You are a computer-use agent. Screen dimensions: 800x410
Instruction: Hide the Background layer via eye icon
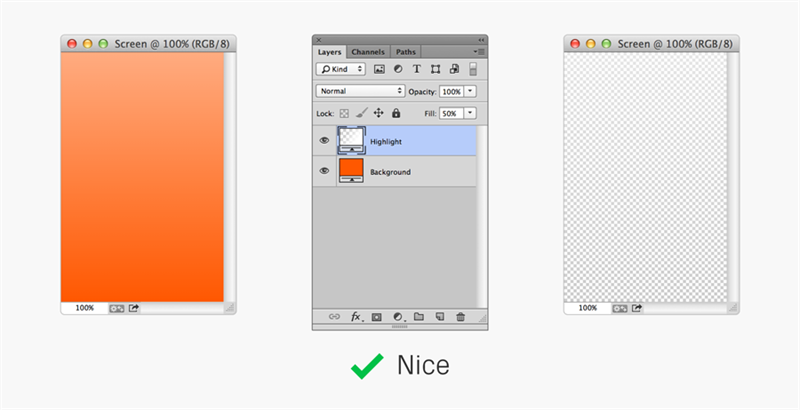point(324,171)
